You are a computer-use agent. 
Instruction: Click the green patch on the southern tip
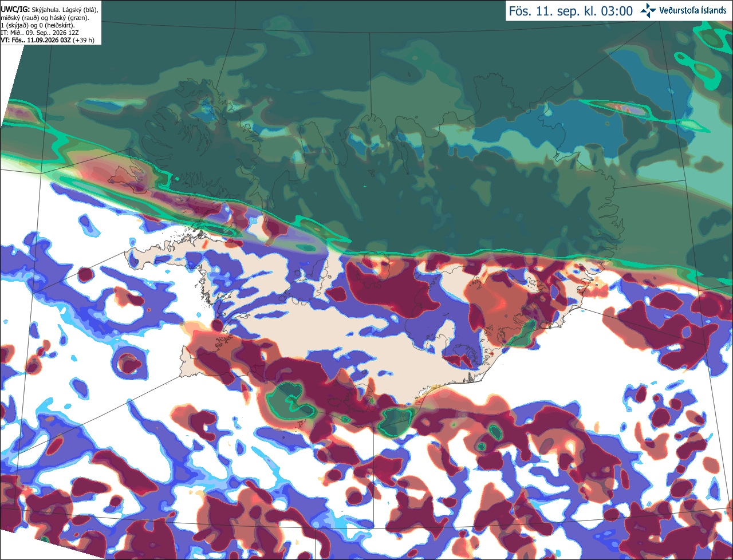point(396,421)
